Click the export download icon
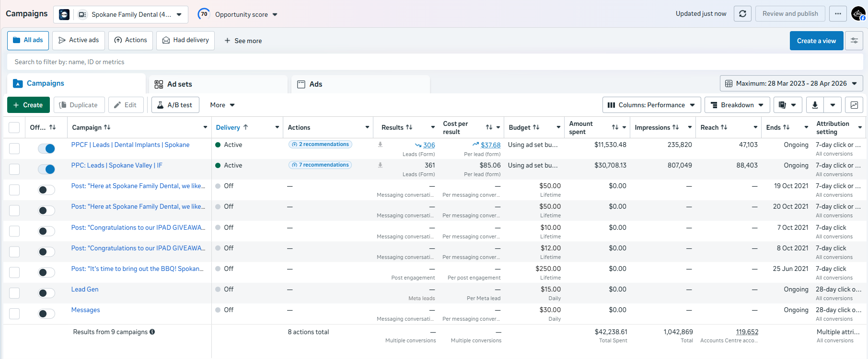Image resolution: width=868 pixels, height=359 pixels. (815, 105)
